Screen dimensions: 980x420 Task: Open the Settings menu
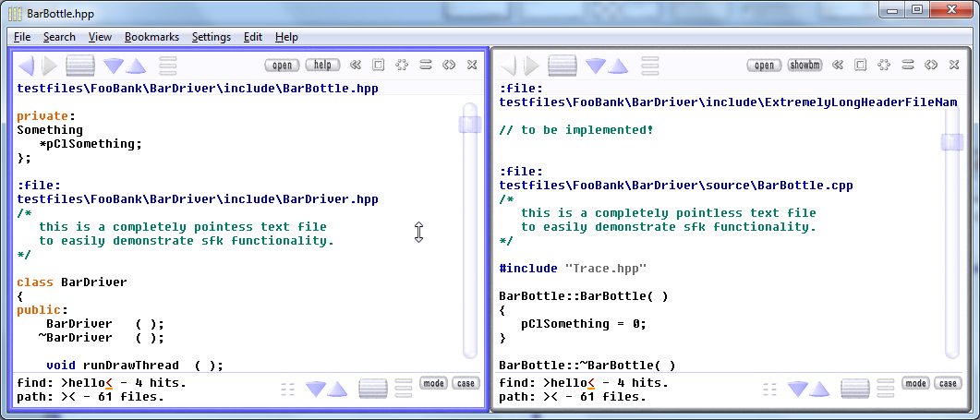(x=212, y=37)
